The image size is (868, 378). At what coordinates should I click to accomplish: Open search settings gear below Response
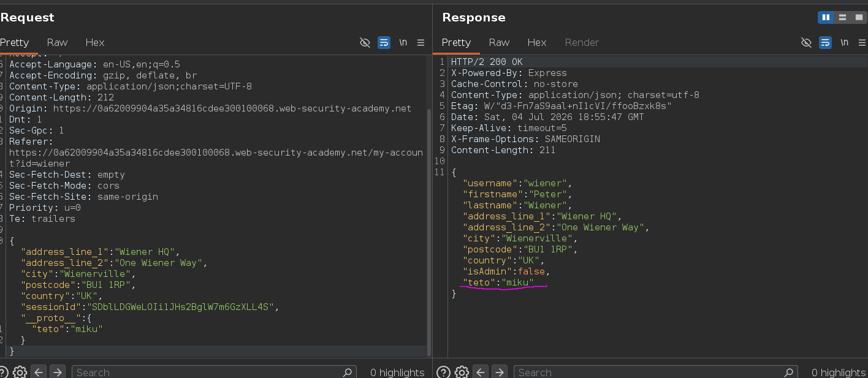click(462, 372)
